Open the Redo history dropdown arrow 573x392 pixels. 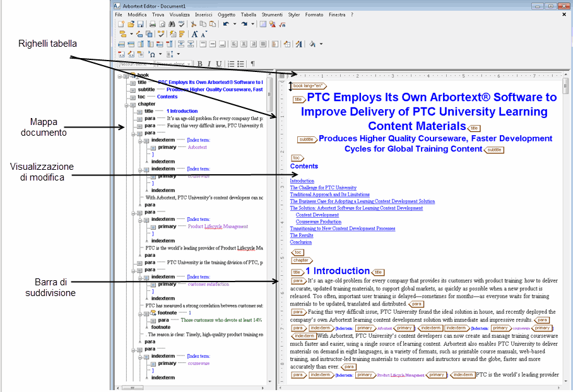[252, 24]
